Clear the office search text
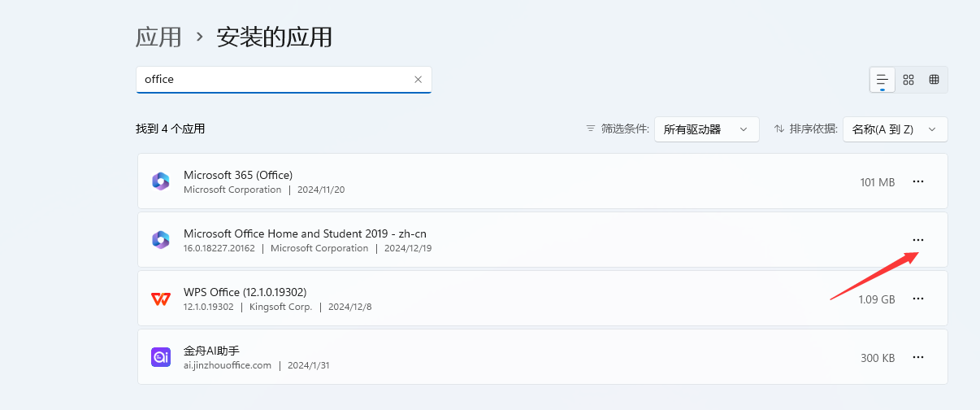Viewport: 980px width, 410px height. (x=418, y=80)
